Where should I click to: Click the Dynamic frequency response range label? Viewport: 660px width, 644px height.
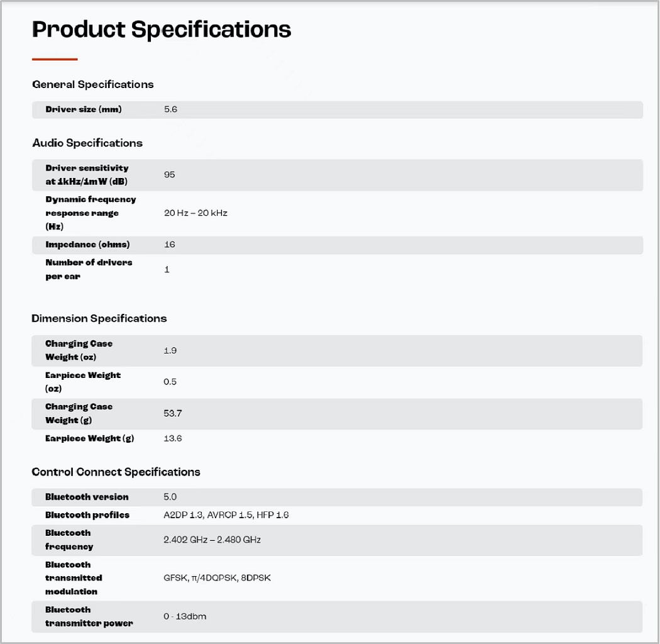91,213
